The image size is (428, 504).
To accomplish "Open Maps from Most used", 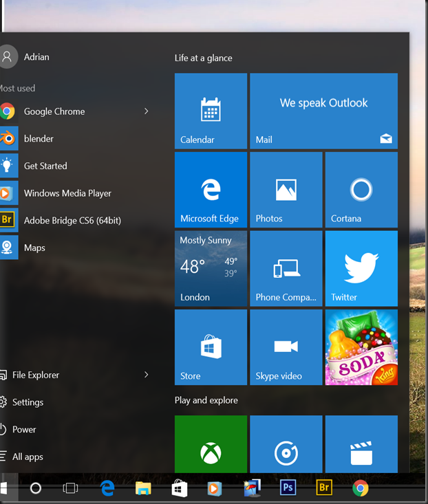I will click(x=76, y=248).
